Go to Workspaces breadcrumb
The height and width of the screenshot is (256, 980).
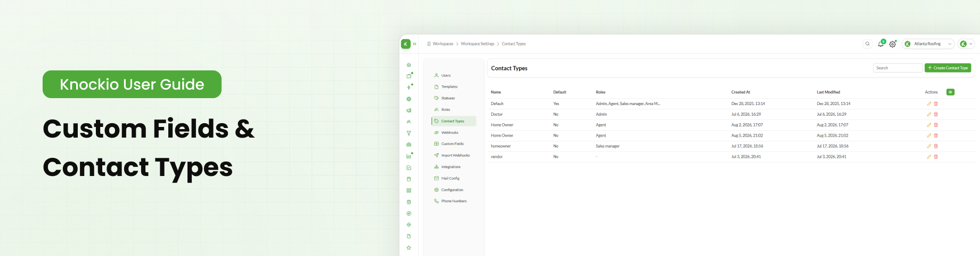pos(443,44)
